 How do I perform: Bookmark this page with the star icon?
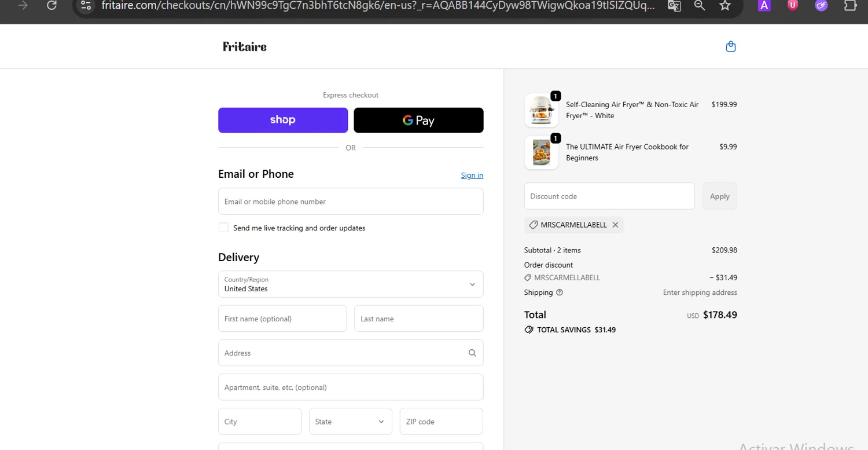pos(725,5)
